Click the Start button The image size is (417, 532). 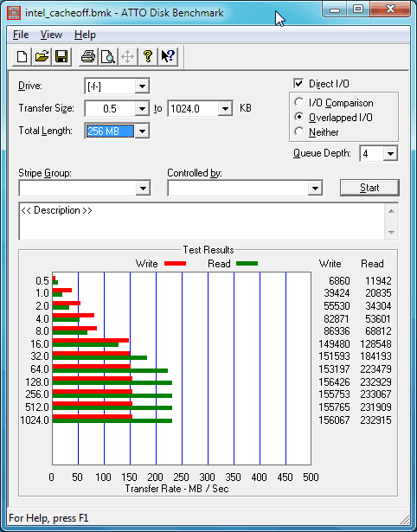click(x=369, y=188)
